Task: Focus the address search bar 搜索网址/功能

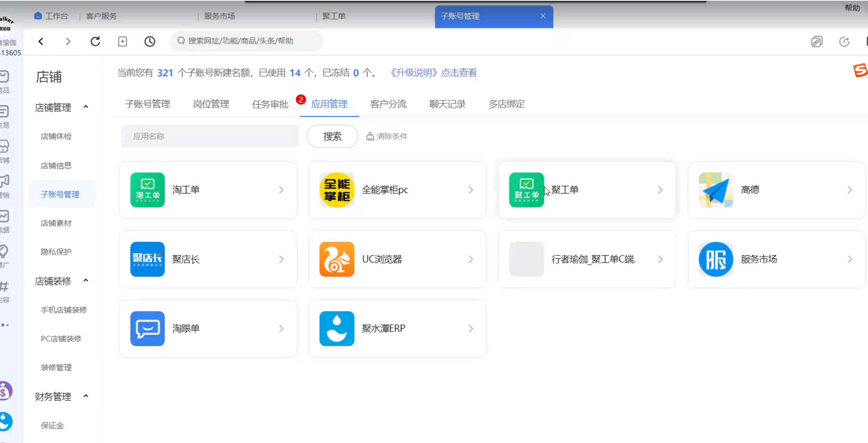Action: pos(246,41)
